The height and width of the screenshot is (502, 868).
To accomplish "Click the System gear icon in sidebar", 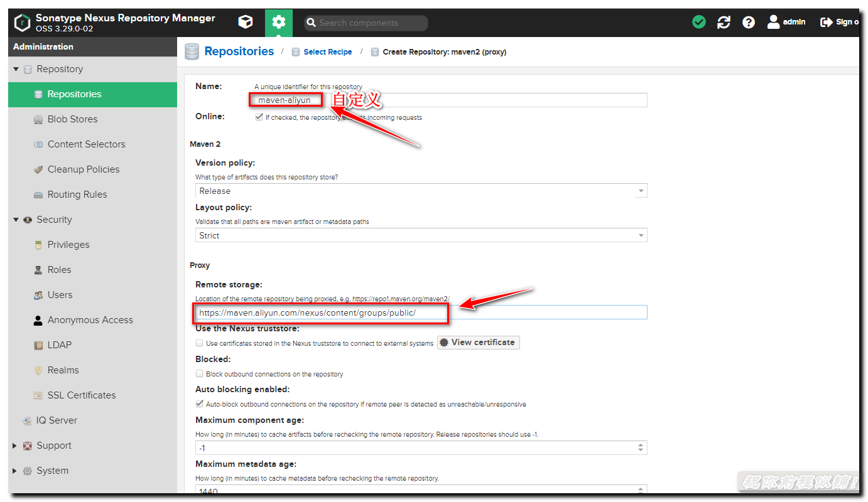I will (27, 471).
